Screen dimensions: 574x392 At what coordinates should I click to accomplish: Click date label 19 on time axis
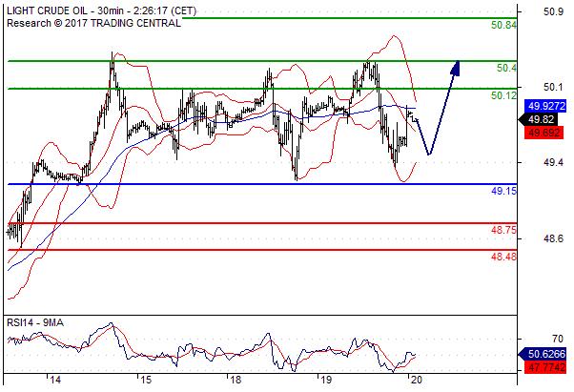click(326, 380)
